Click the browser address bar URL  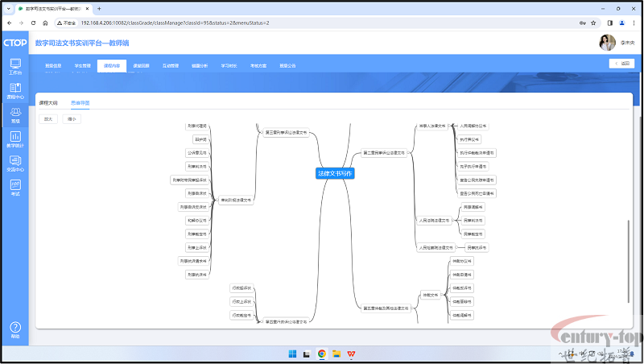pos(175,23)
